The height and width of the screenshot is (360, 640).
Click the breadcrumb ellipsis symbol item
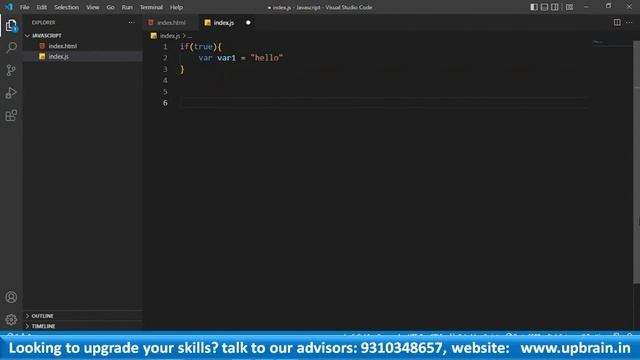pos(190,36)
